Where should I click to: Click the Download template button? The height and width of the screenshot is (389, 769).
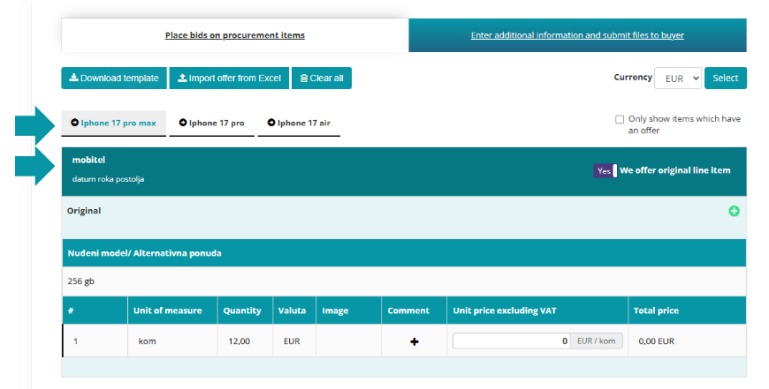[114, 78]
